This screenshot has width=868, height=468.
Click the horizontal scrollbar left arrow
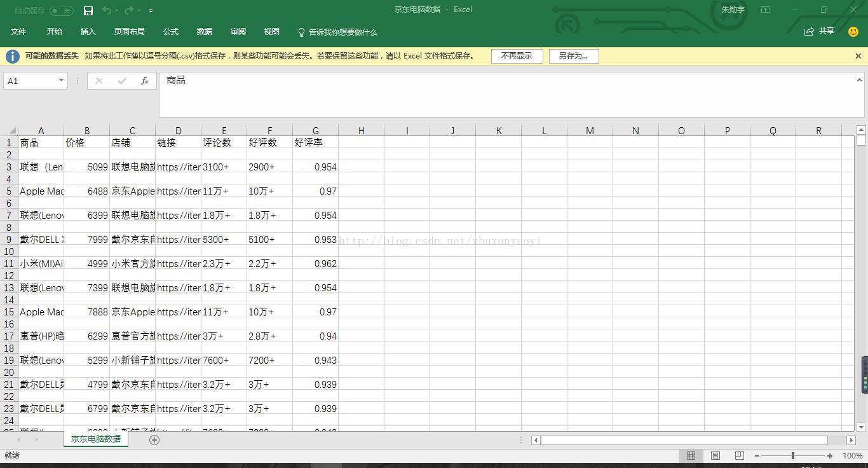(536, 440)
